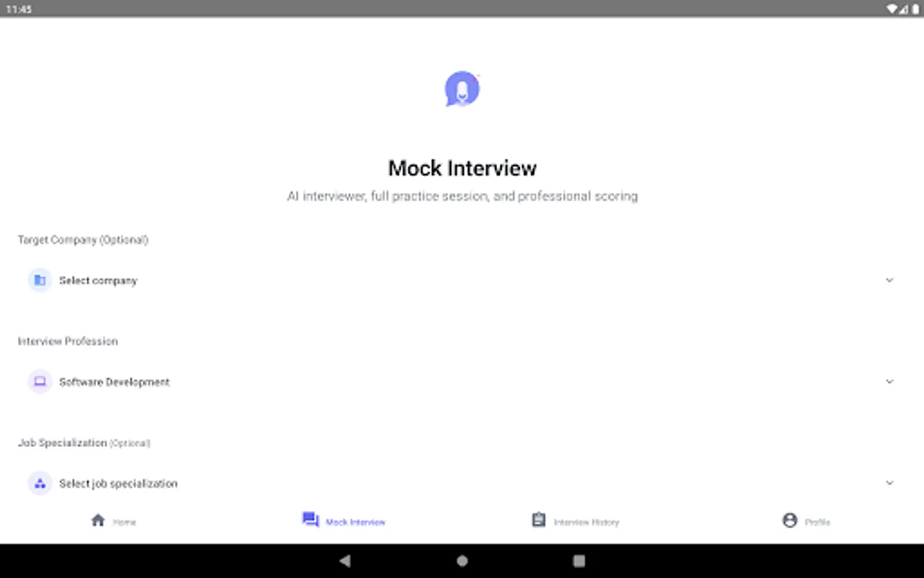The image size is (924, 578).
Task: Click the microphone logo above Mock Interview title
Action: tap(462, 89)
